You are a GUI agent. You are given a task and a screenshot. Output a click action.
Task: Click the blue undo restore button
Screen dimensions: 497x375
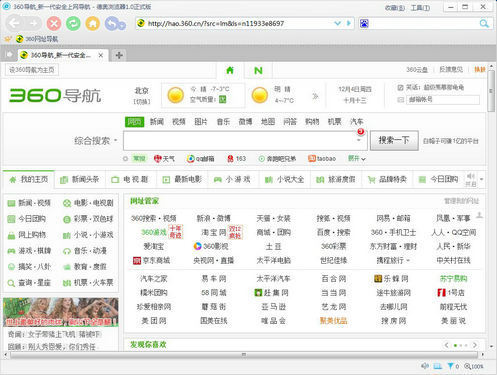[114, 24]
